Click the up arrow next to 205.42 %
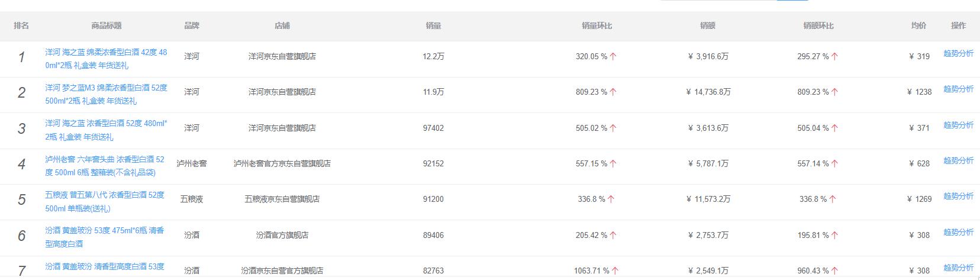The height and width of the screenshot is (280, 980). [x=613, y=236]
